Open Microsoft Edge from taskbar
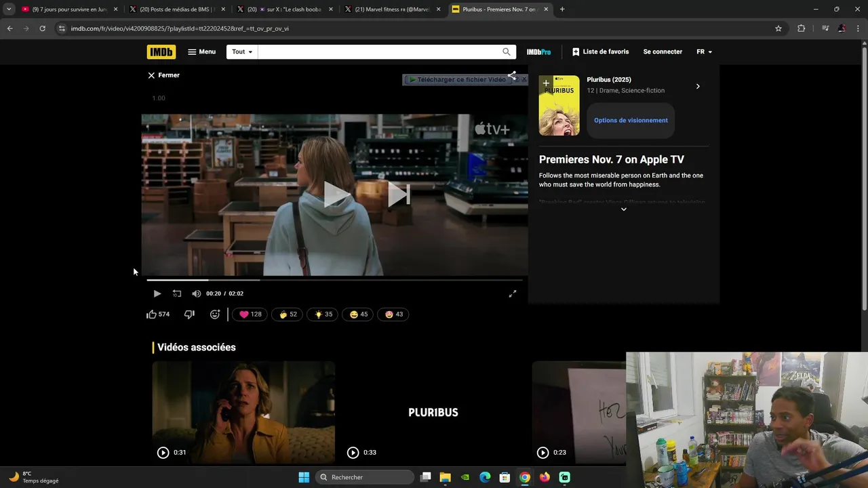The width and height of the screenshot is (868, 488). 485,477
